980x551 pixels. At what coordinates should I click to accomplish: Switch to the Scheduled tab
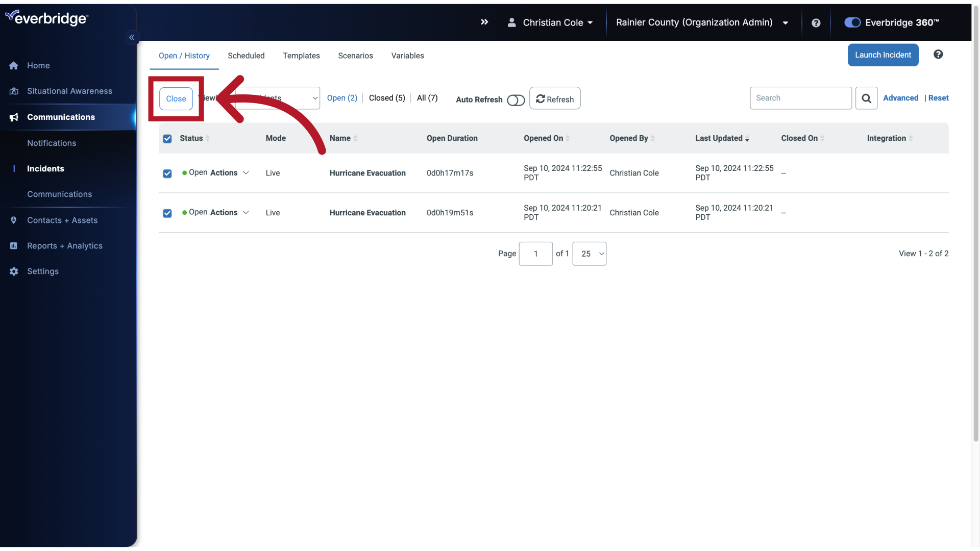[246, 55]
